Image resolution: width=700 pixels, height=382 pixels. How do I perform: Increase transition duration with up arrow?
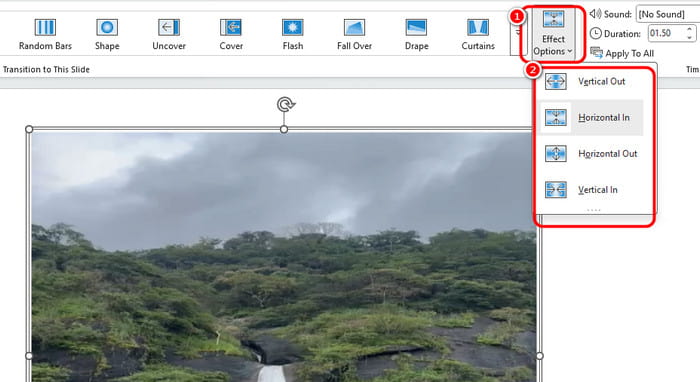690,29
